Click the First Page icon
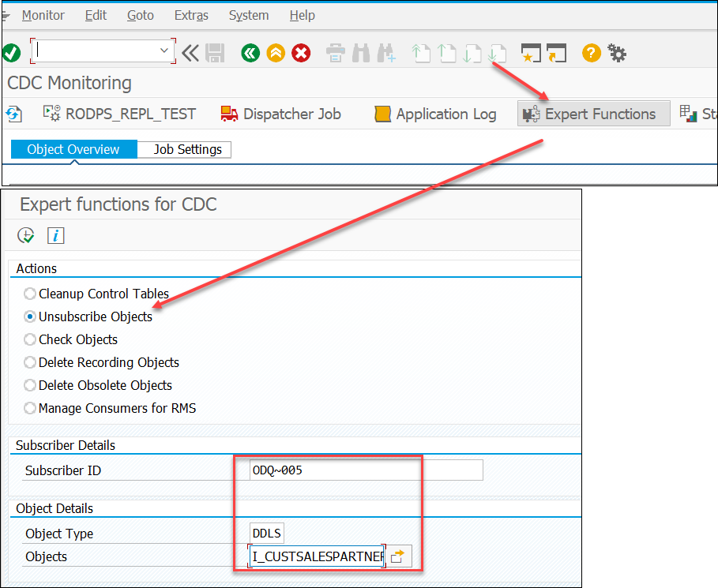 (421, 53)
